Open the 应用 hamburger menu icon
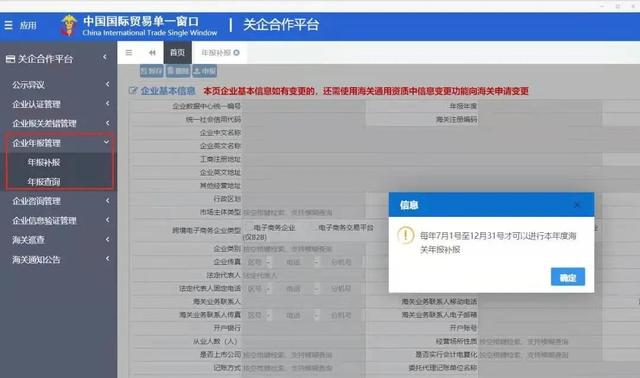This screenshot has height=378, width=640. tap(9, 25)
